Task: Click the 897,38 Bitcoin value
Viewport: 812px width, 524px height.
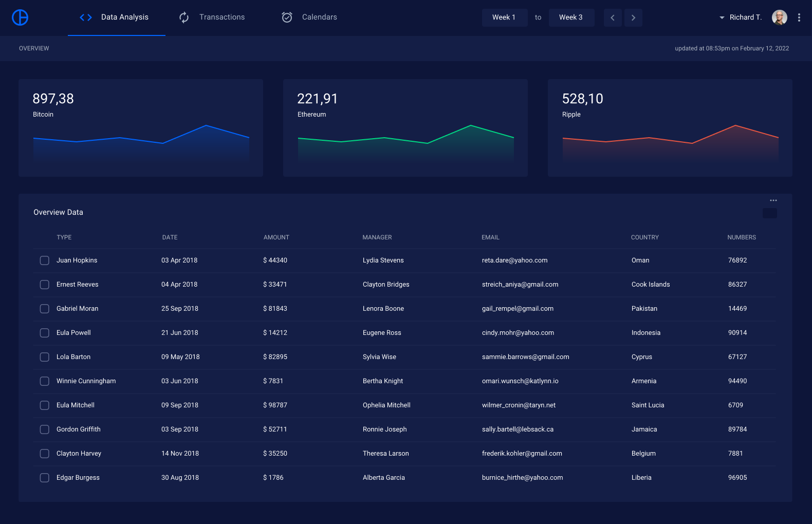Action: pyautogui.click(x=53, y=99)
